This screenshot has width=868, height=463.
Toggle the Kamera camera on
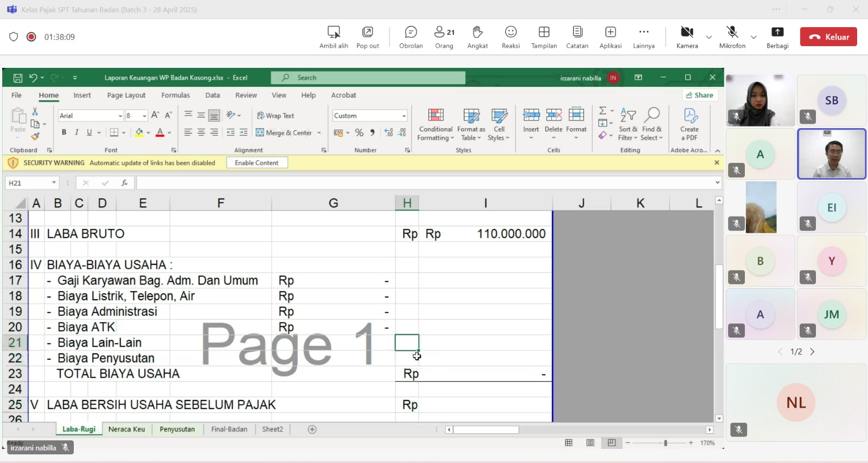pos(687,37)
